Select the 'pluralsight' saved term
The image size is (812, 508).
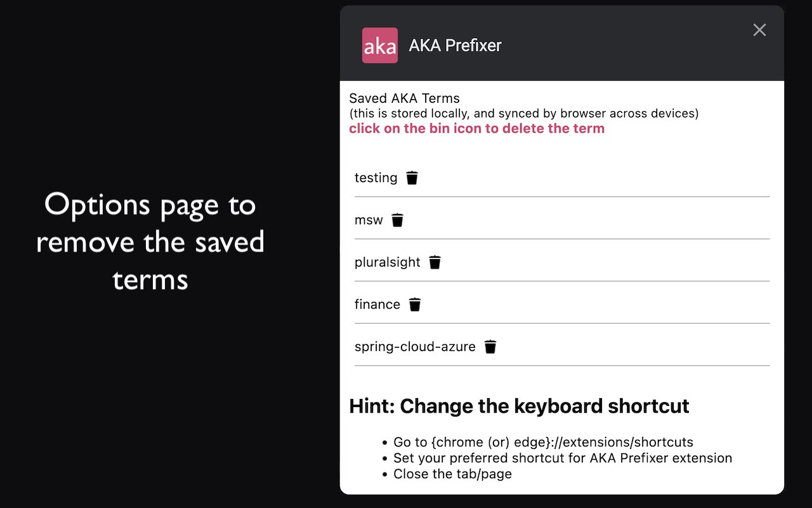pyautogui.click(x=388, y=262)
